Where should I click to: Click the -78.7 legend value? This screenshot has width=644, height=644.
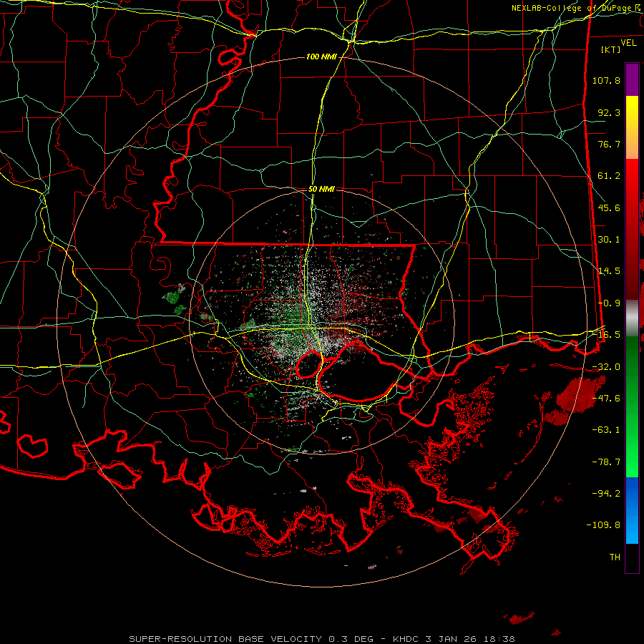click(x=606, y=462)
